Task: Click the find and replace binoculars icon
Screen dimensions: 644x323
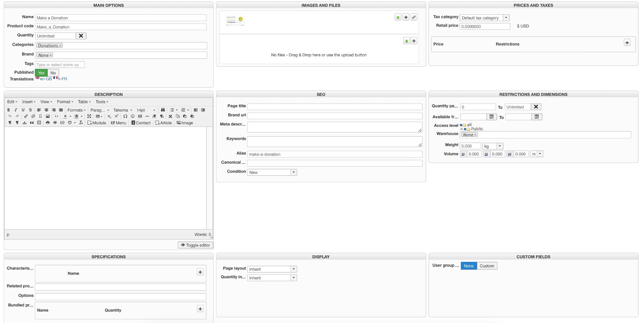Action: pyautogui.click(x=163, y=110)
